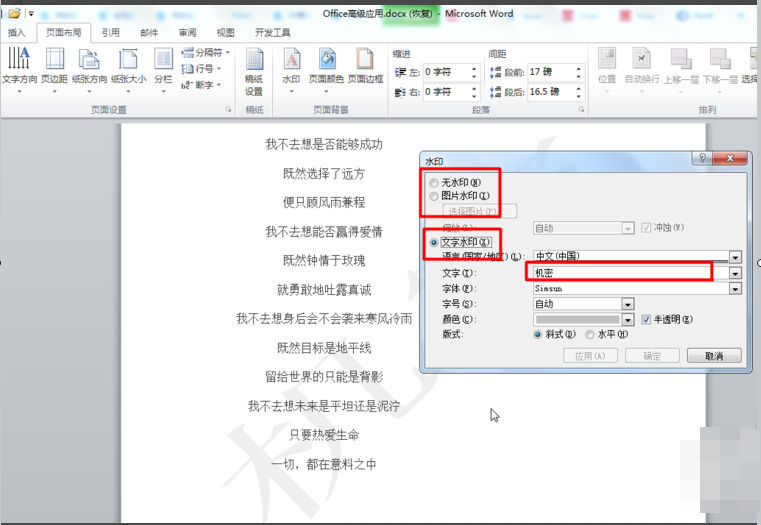Open the 纸张方向 orientation menu
Image resolution: width=761 pixels, height=525 pixels.
89,69
